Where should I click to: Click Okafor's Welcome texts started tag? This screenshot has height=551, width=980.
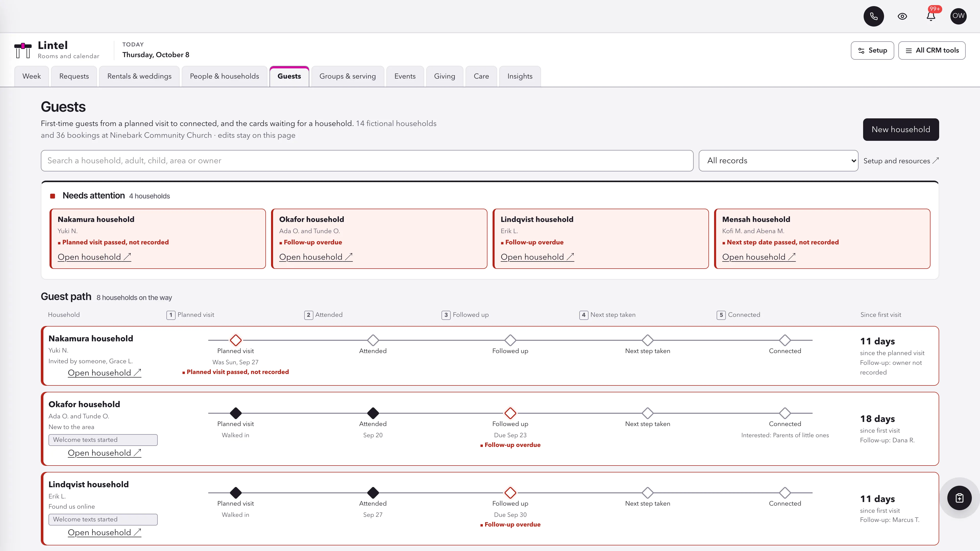[x=103, y=440]
